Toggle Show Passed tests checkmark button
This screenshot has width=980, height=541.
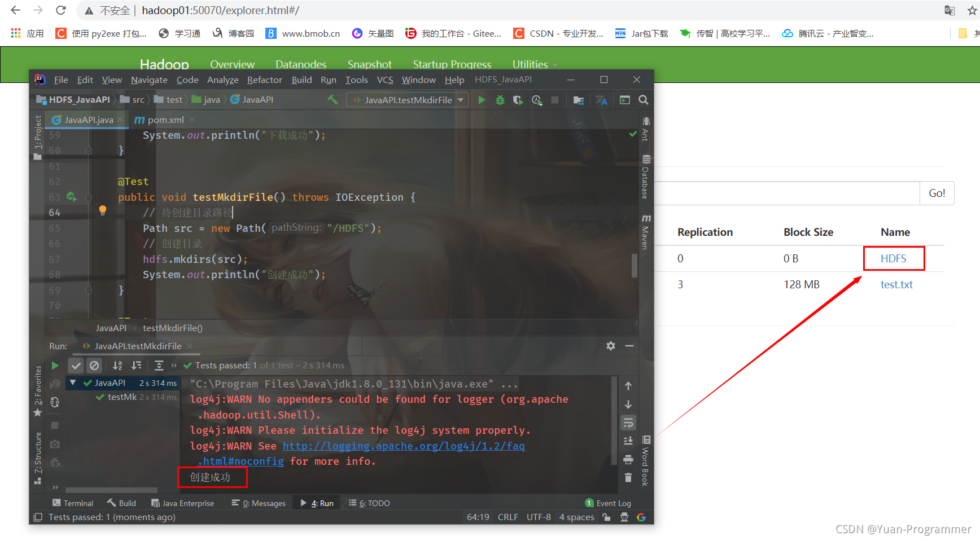[x=76, y=366]
